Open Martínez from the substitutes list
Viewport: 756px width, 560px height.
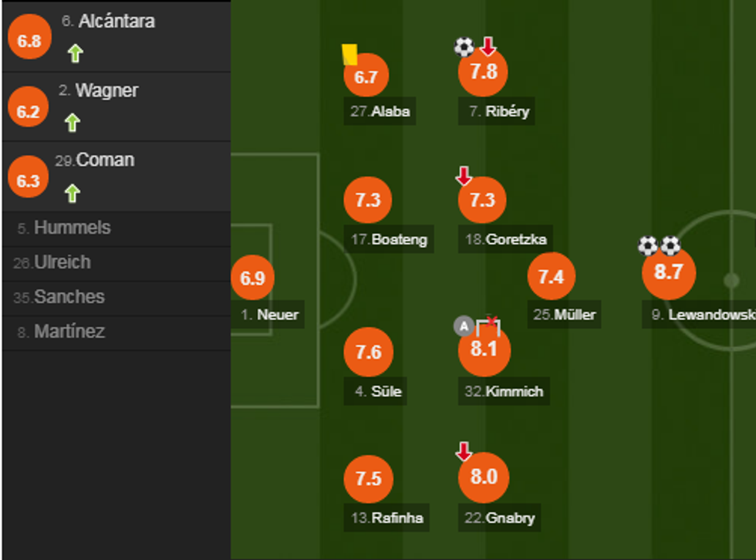(x=69, y=332)
